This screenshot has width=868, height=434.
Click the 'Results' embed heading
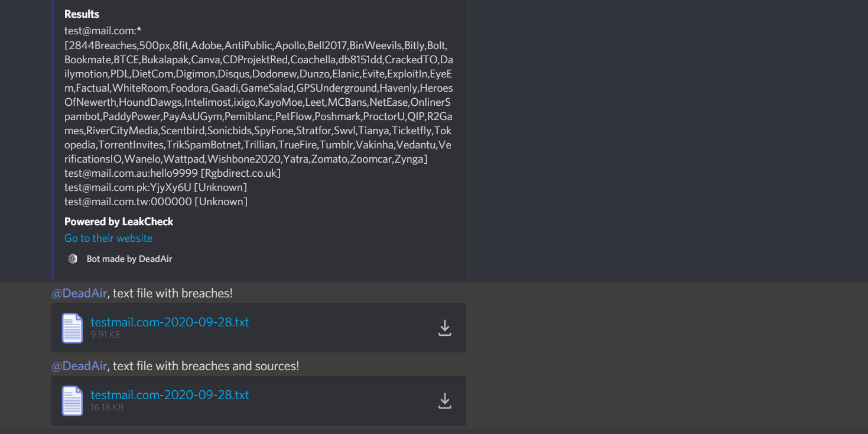point(82,14)
